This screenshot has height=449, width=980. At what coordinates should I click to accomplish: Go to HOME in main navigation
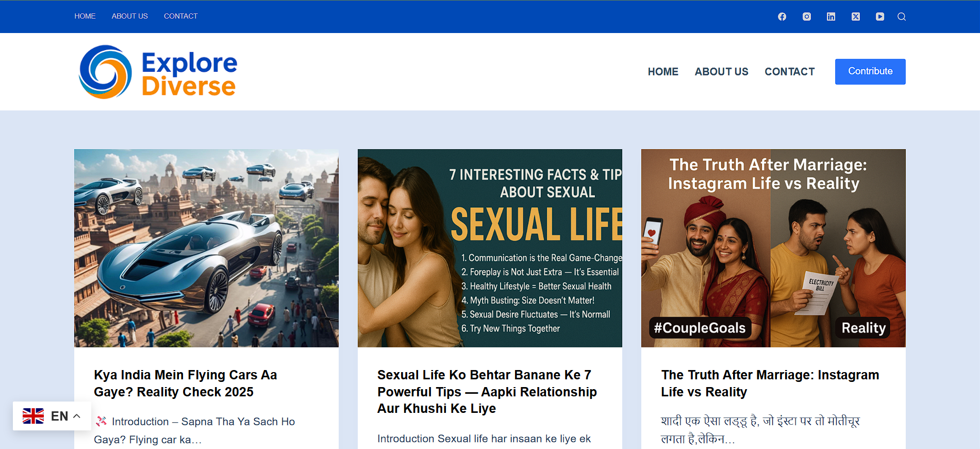pos(663,72)
